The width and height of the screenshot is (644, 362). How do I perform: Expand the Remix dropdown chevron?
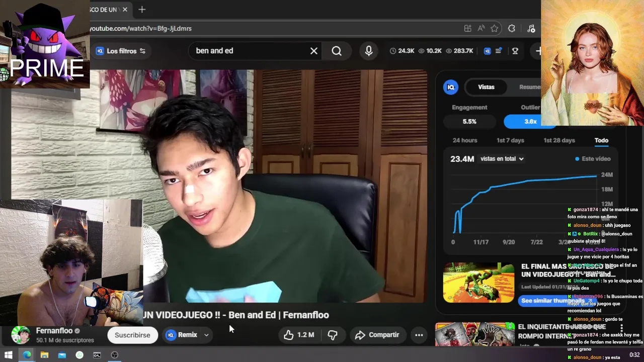click(x=206, y=335)
